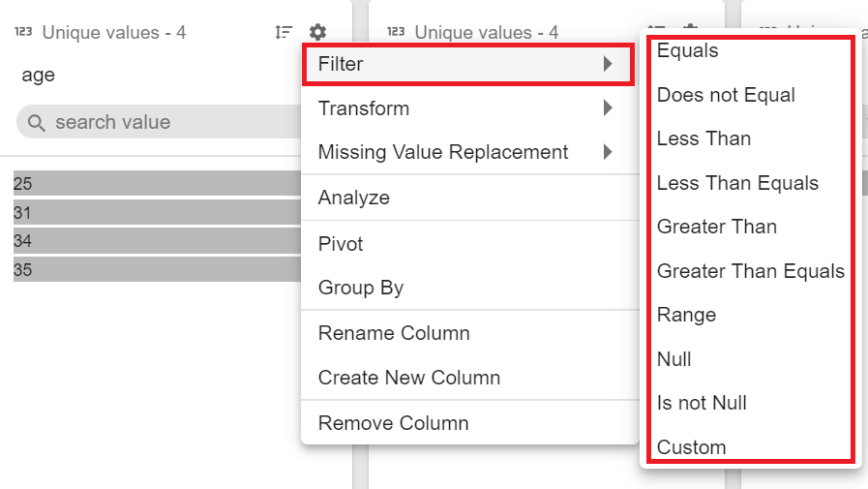Choose Pivot from the context menu

[341, 244]
